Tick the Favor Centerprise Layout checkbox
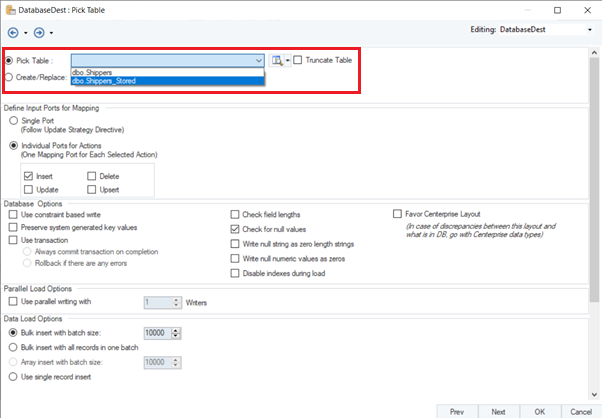602x418 pixels. click(x=397, y=214)
